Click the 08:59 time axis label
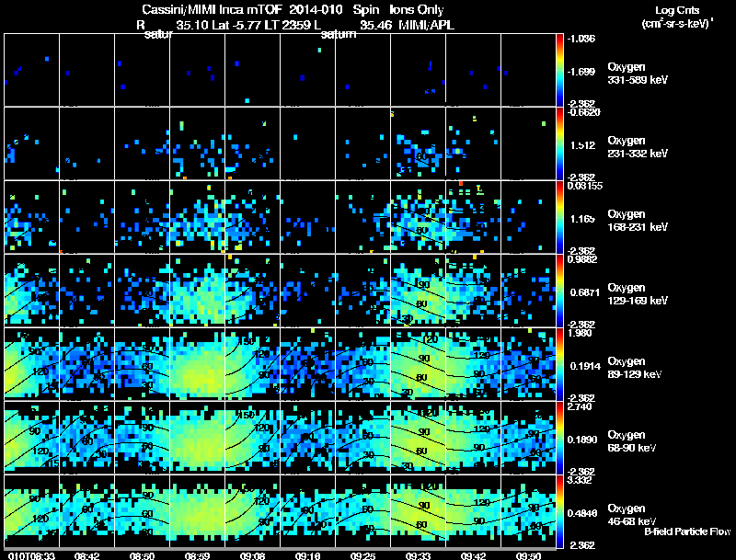Image resolution: width=736 pixels, height=560 pixels. 197,555
